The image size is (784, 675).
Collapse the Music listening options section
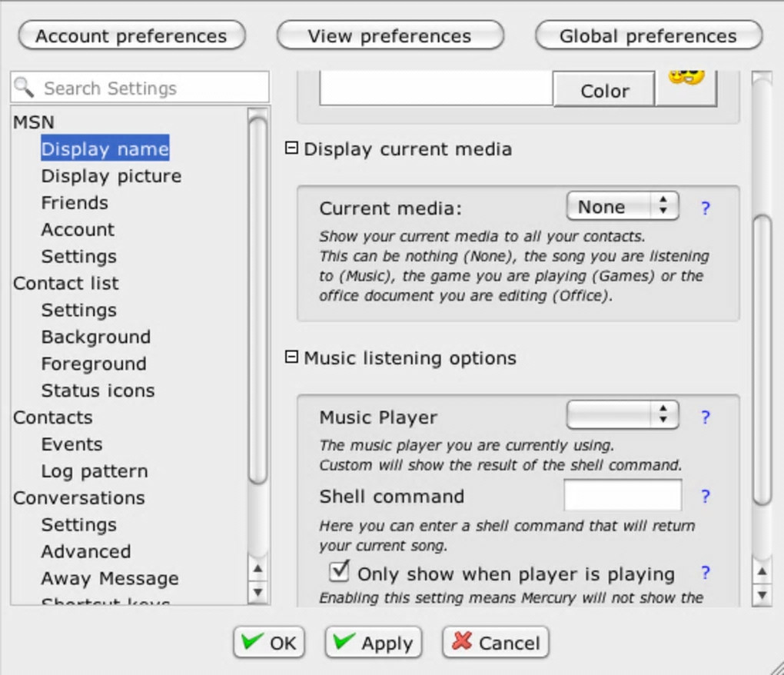291,357
